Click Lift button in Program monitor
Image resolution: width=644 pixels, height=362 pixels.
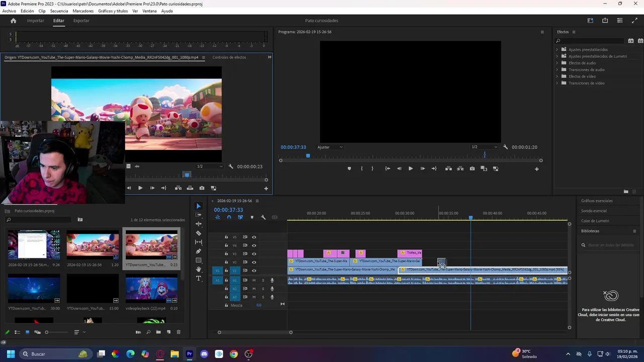(448, 168)
